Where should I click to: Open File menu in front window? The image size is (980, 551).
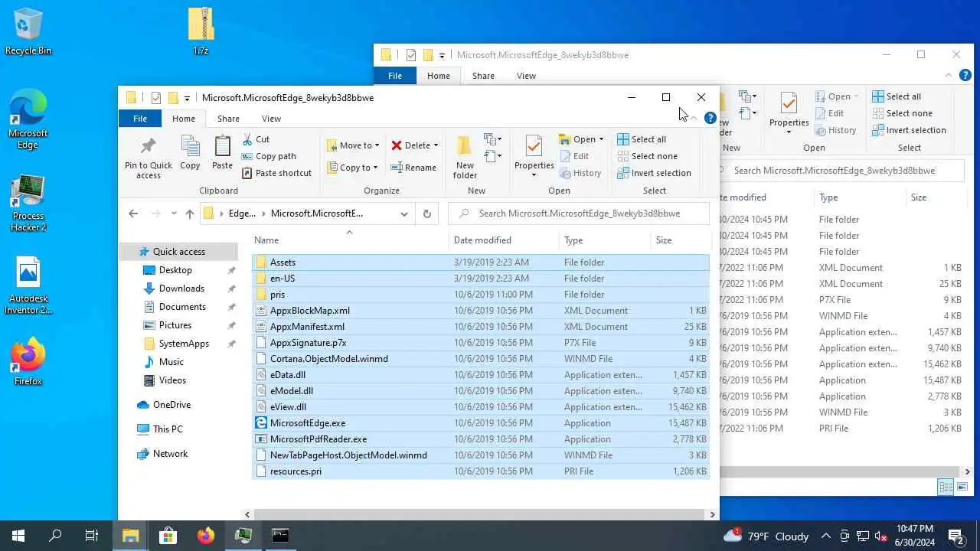point(140,119)
